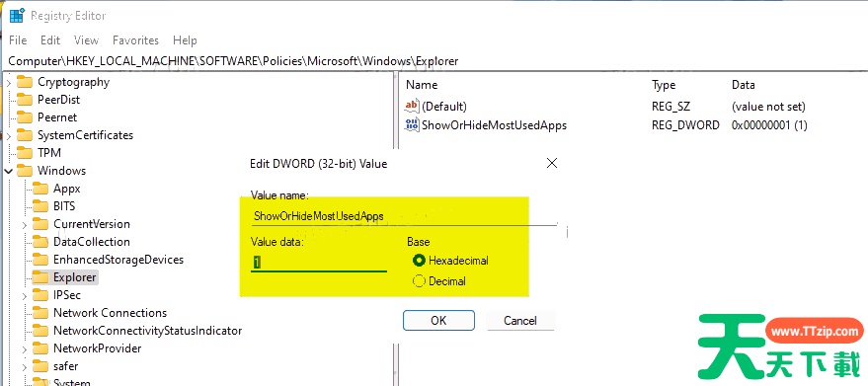Click the Network Connections folder icon
The image size is (868, 386).
pyautogui.click(x=40, y=313)
